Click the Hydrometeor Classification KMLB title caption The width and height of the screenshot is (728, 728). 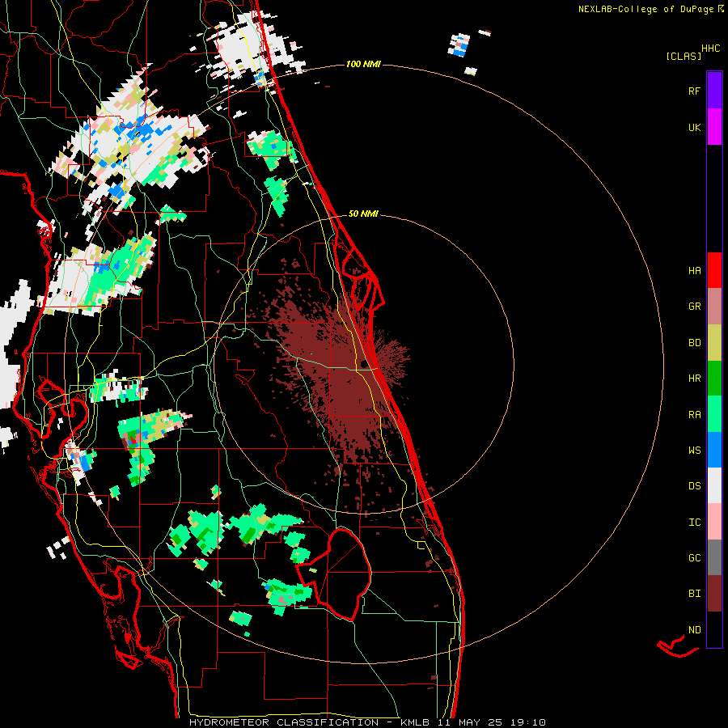click(367, 722)
